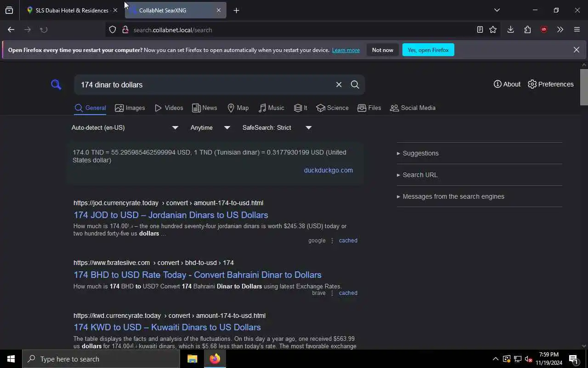Click the Firefox taskbar icon
Viewport: 588px width, 368px height.
point(215,359)
